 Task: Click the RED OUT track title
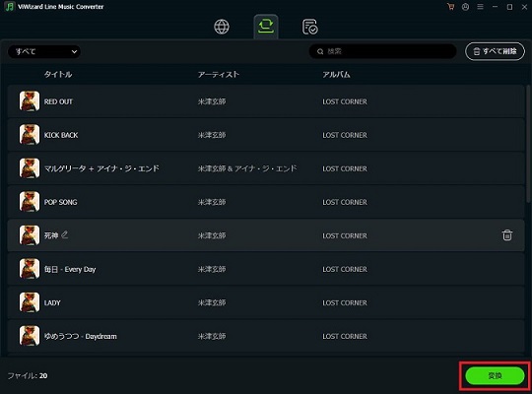pos(58,101)
